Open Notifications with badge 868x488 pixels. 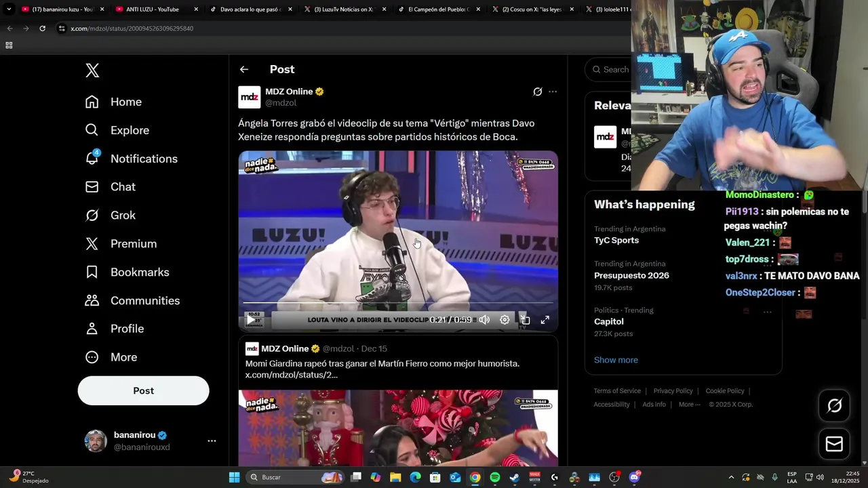tap(131, 159)
